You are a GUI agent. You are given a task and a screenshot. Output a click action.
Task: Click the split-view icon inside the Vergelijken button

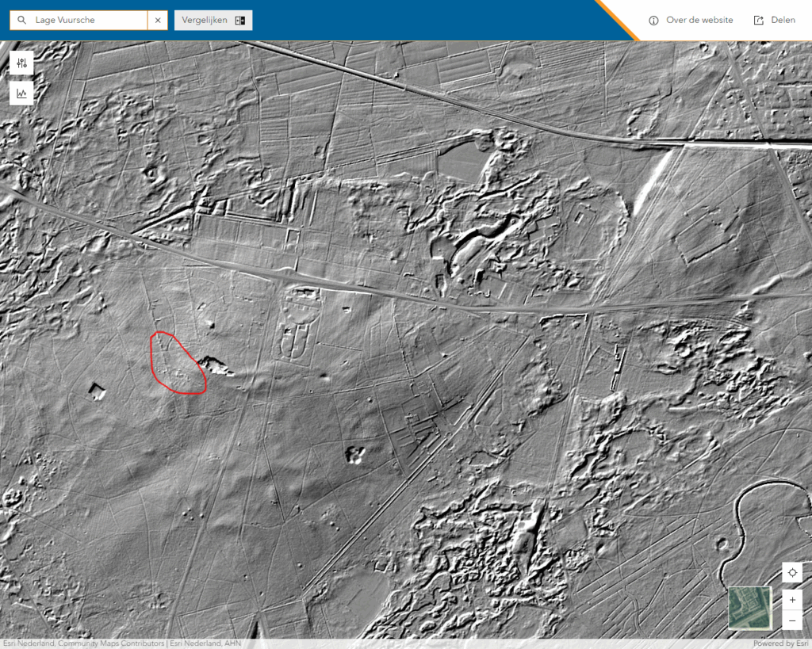240,21
